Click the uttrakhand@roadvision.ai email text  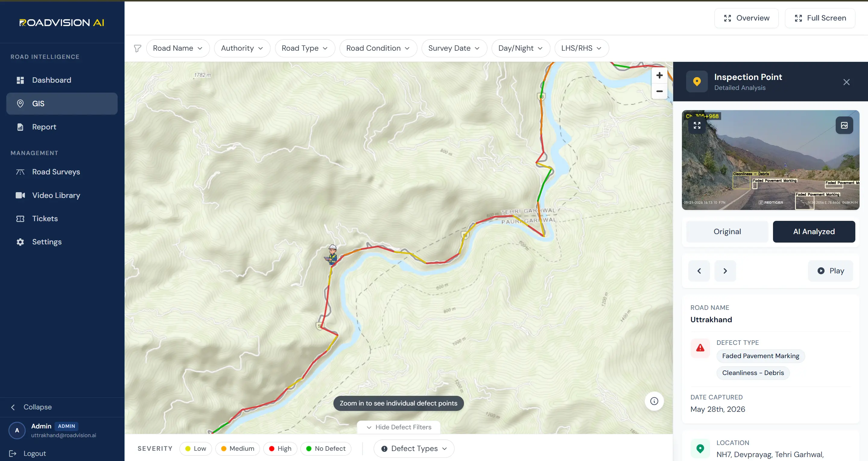64,435
